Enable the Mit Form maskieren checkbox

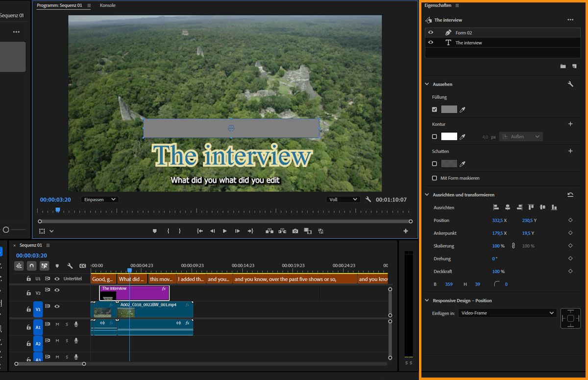click(x=435, y=178)
